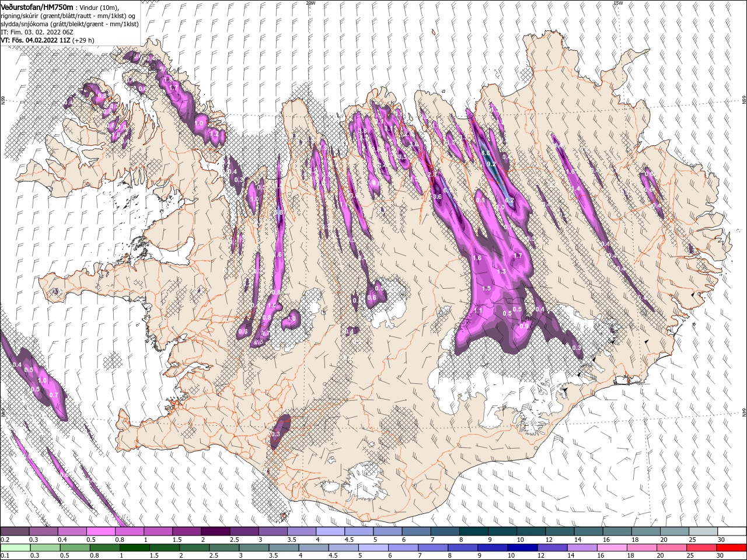Click the 'rigning/skúrir' legend description line

pyautogui.click(x=68, y=16)
